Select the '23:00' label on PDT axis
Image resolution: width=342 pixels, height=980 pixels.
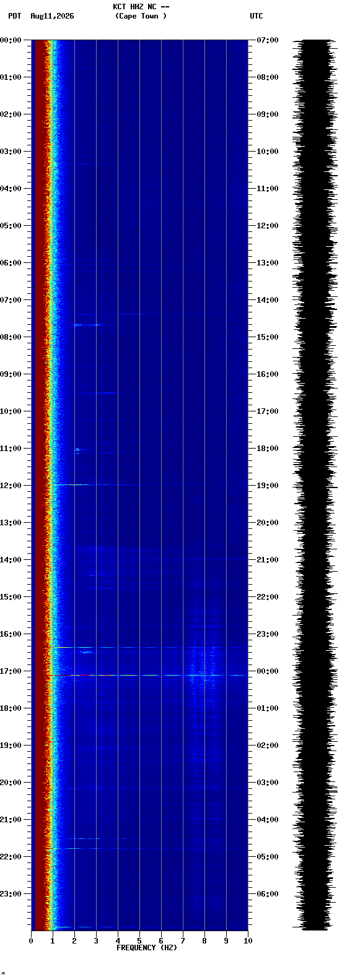point(11,894)
